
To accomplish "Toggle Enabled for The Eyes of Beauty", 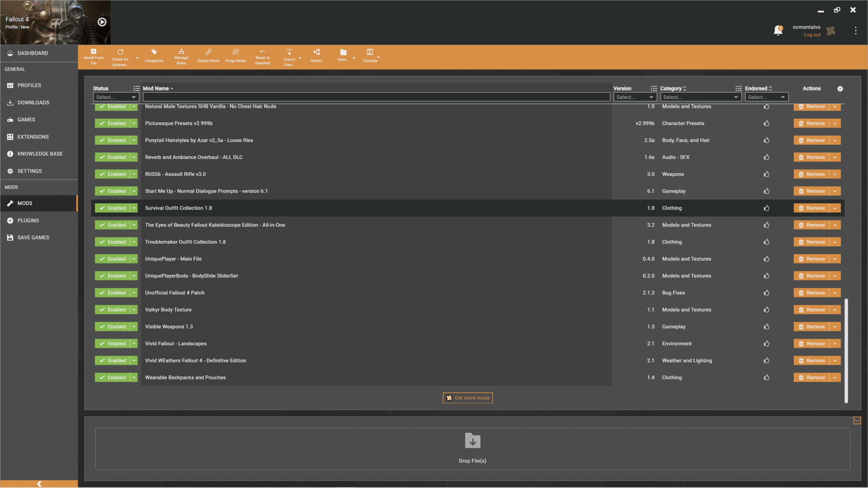I will 113,225.
